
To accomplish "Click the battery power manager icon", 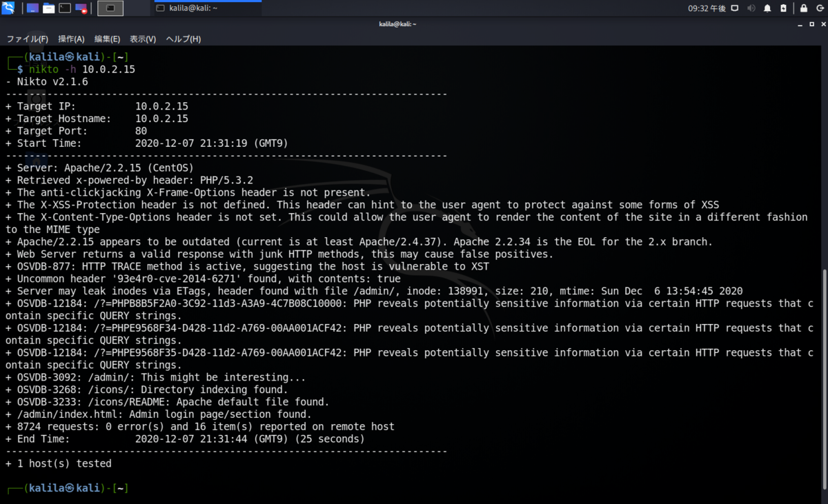I will pos(784,8).
